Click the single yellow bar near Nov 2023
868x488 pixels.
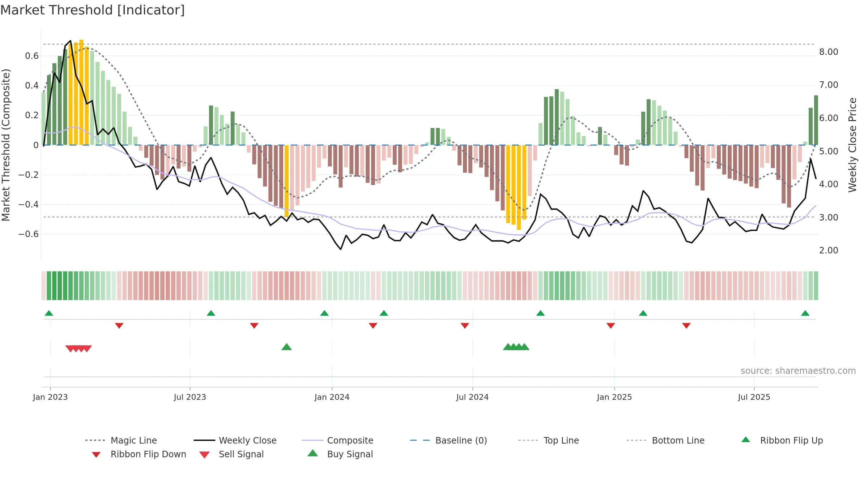(x=286, y=181)
